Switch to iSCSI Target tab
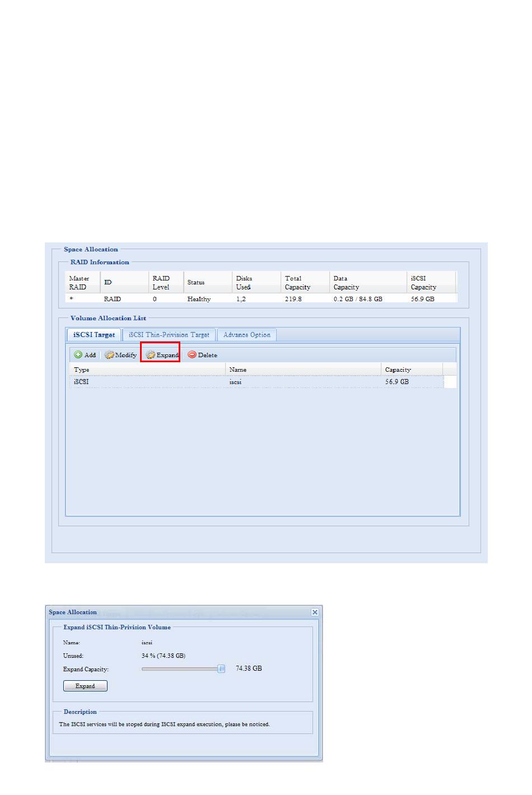 click(x=94, y=335)
